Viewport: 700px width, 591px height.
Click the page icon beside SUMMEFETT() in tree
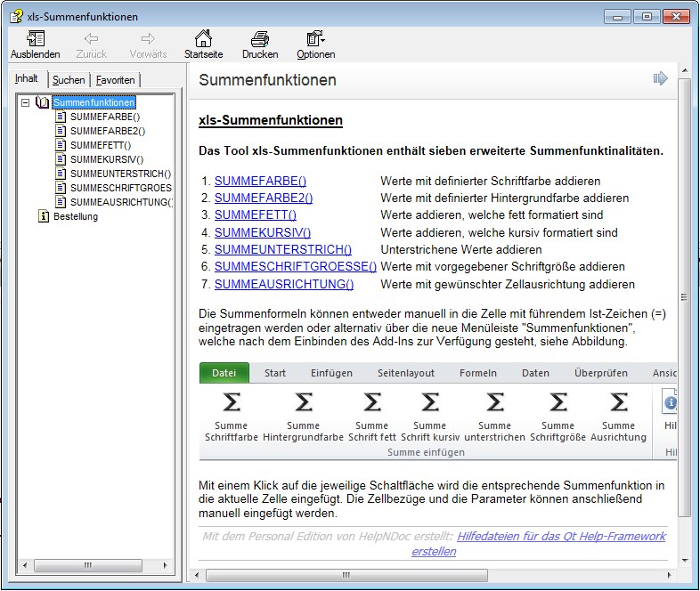click(x=61, y=145)
